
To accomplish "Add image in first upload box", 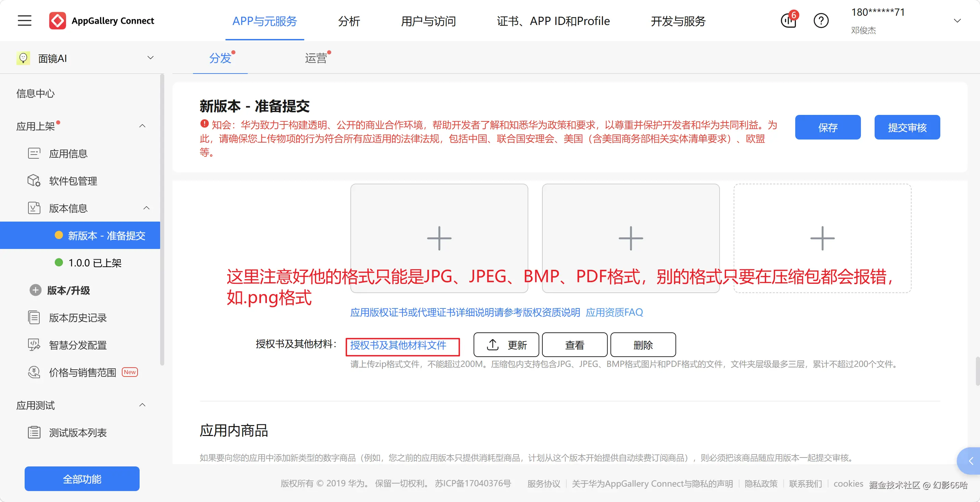I will pyautogui.click(x=439, y=238).
